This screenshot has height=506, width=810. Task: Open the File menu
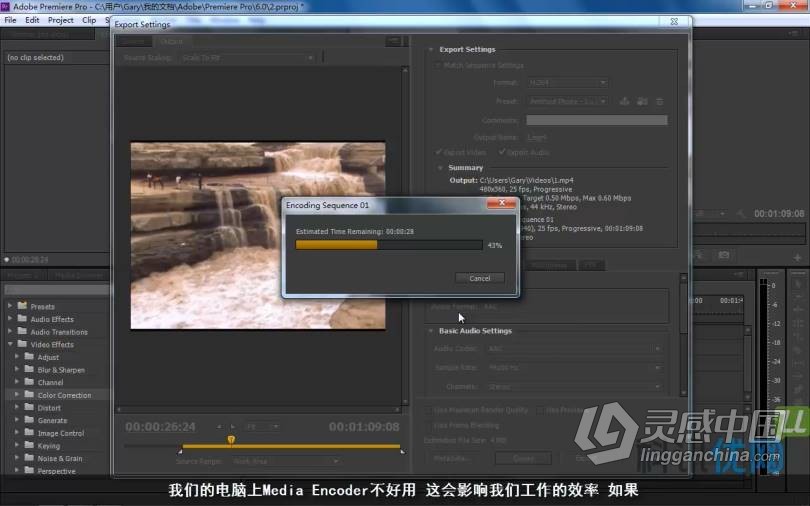[x=10, y=20]
